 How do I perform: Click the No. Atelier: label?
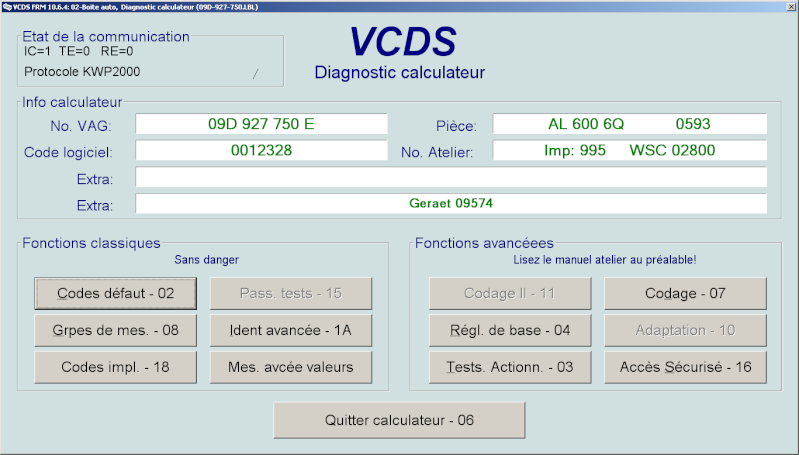pyautogui.click(x=437, y=152)
